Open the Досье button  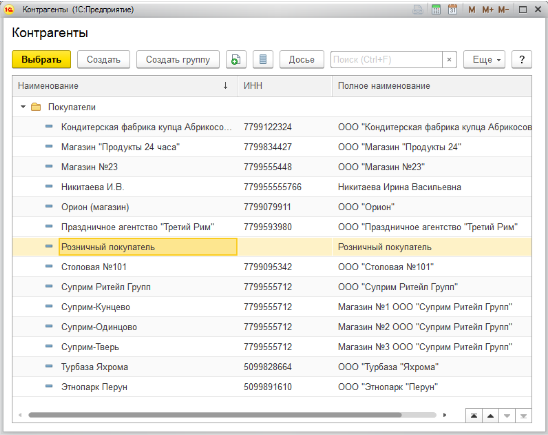pyautogui.click(x=302, y=59)
